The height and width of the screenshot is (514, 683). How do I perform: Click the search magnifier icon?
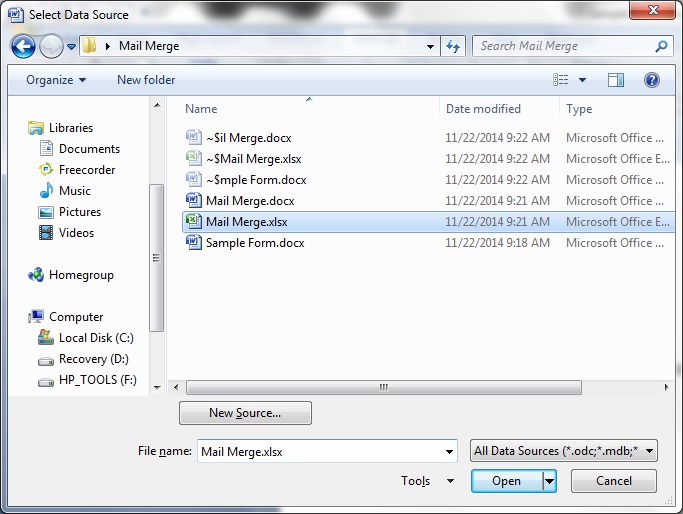click(661, 46)
